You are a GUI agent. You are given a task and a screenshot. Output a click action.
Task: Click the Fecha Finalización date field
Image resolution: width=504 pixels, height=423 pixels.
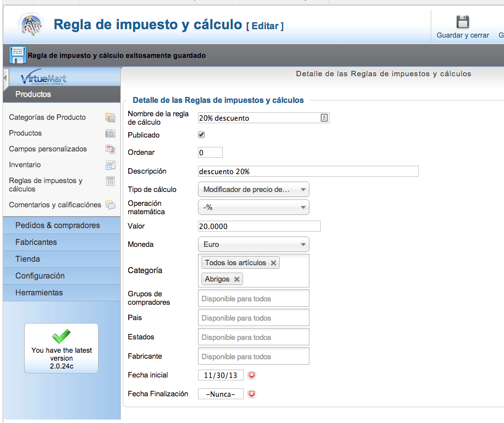(x=220, y=394)
